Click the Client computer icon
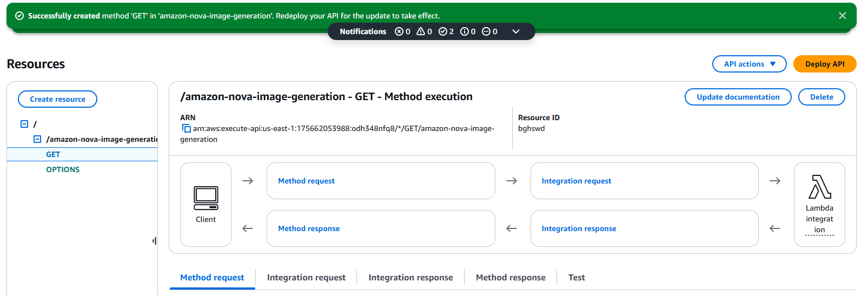Viewport: 868px width, 295px height. pyautogui.click(x=206, y=198)
